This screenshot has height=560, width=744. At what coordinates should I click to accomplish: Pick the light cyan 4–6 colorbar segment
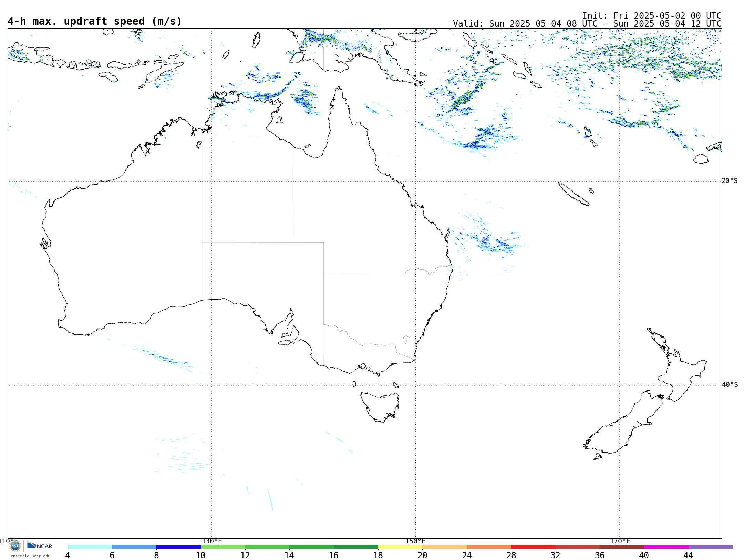click(90, 547)
